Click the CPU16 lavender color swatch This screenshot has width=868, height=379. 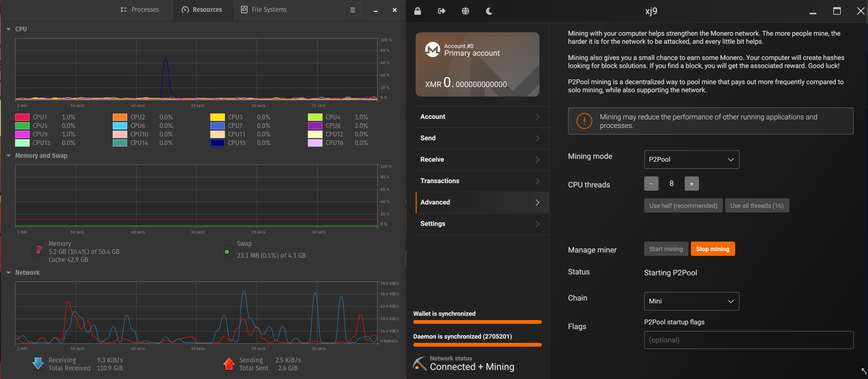315,143
